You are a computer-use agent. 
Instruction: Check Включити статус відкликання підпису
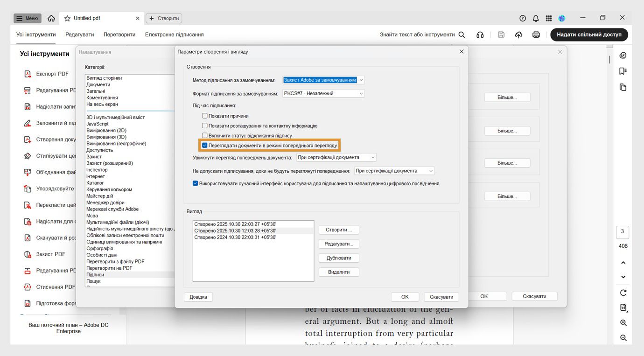[x=204, y=136]
